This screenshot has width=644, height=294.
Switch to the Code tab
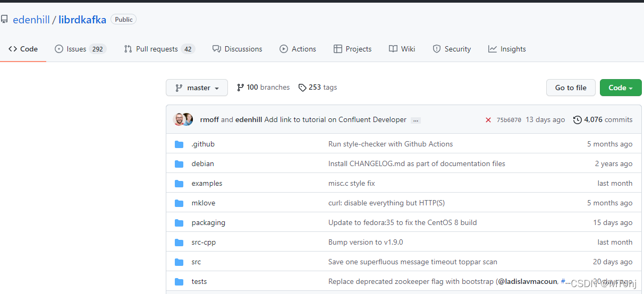coord(23,49)
